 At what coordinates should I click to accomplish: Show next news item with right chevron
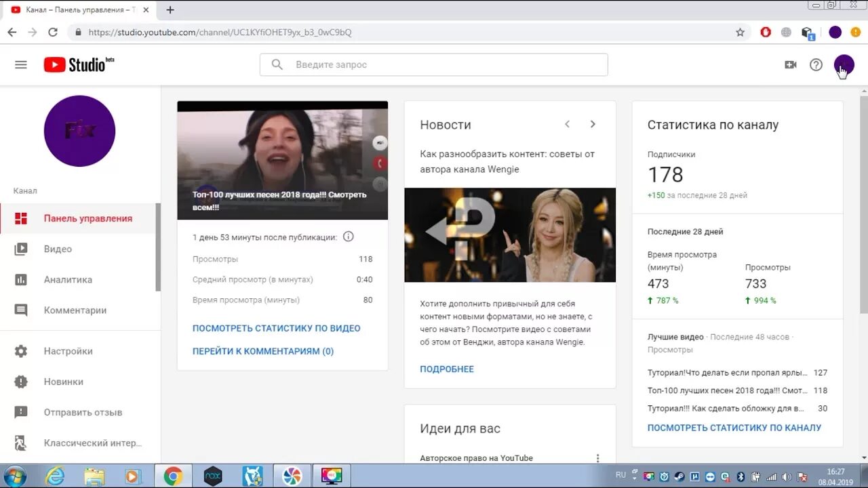[593, 124]
